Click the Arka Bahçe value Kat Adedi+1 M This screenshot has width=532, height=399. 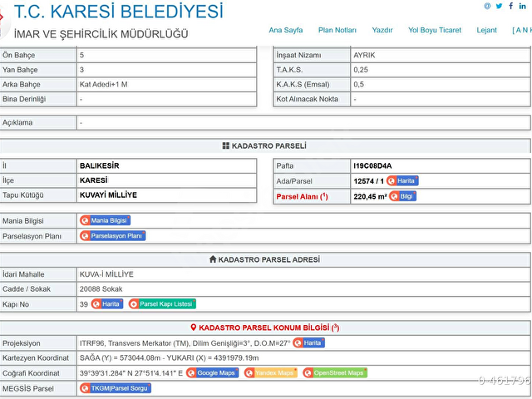coord(103,85)
